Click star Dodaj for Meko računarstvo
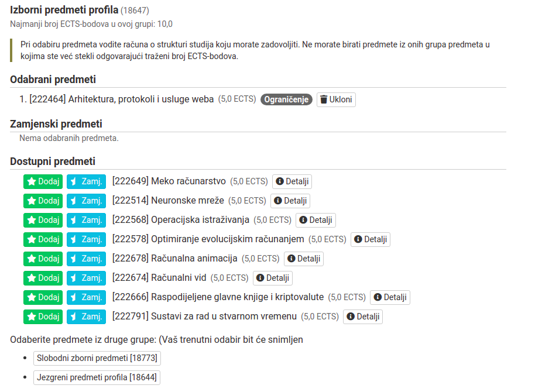The image size is (535, 392). pyautogui.click(x=43, y=181)
